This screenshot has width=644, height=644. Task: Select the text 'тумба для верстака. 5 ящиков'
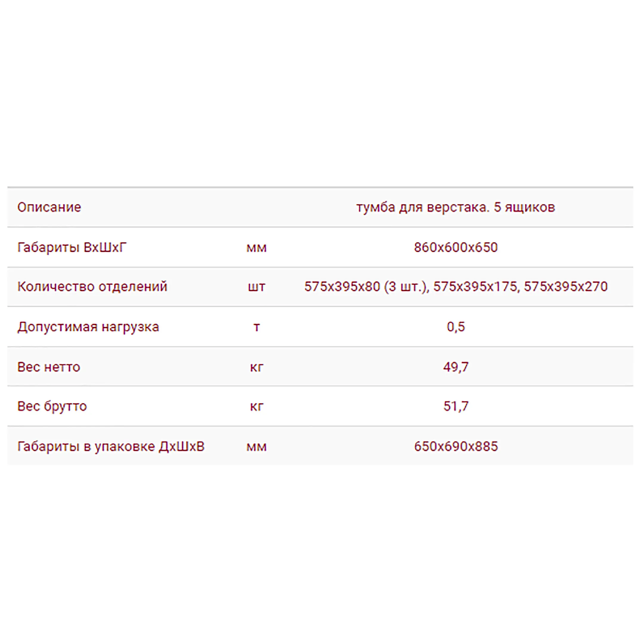pyautogui.click(x=456, y=207)
